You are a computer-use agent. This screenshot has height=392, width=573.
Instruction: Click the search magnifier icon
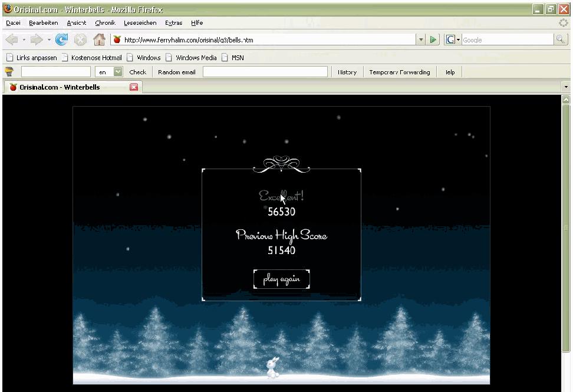coord(560,39)
